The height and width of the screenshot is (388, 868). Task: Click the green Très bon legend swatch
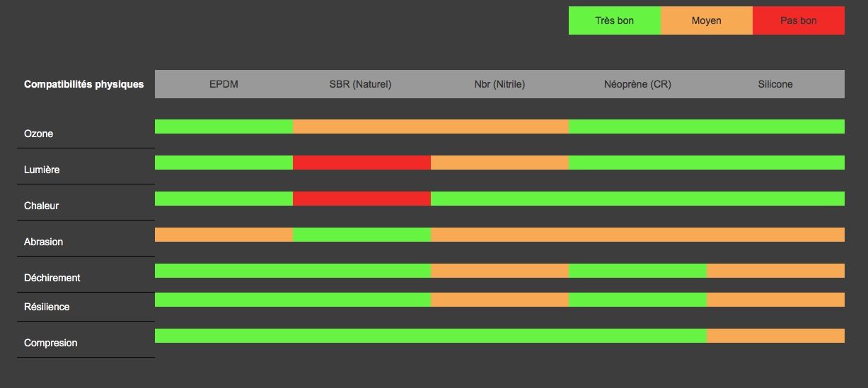click(614, 20)
